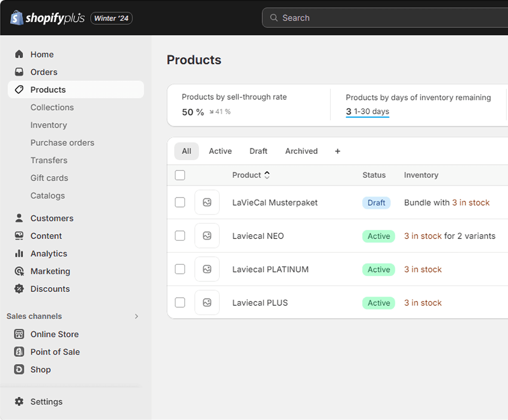Open the Discounts icon

(19, 288)
